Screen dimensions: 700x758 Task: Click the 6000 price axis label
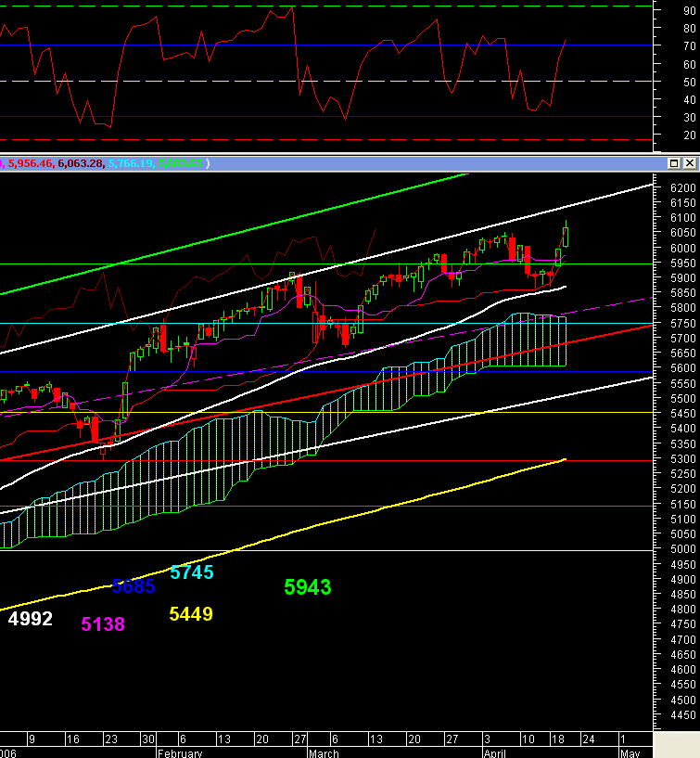click(683, 248)
